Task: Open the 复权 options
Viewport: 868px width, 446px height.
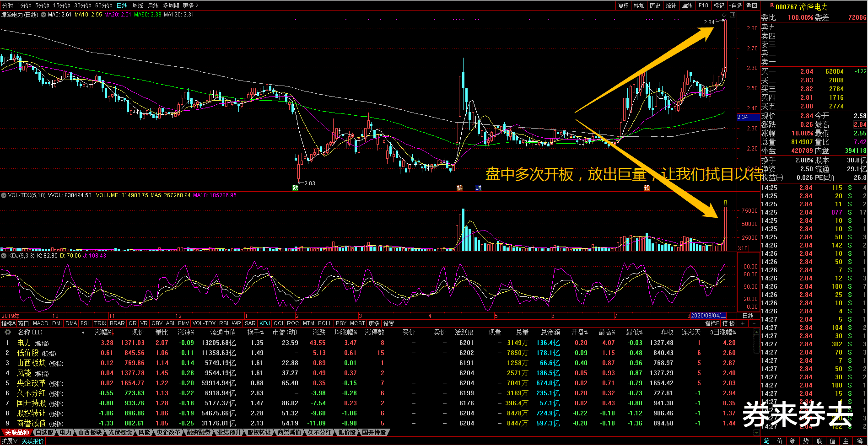Action: [x=624, y=5]
